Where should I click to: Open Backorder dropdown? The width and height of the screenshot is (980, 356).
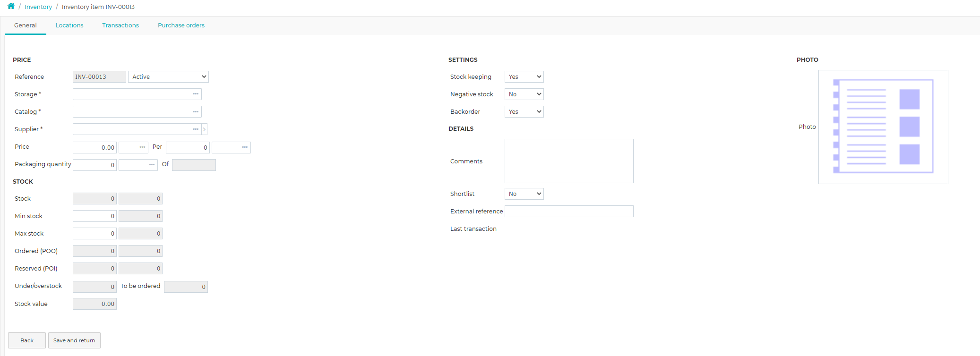pos(524,111)
